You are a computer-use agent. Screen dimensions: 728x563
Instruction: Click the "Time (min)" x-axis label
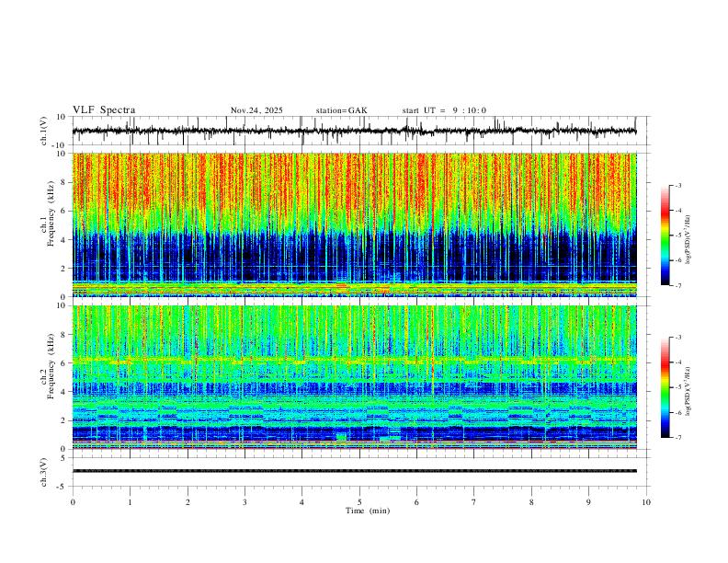[368, 511]
